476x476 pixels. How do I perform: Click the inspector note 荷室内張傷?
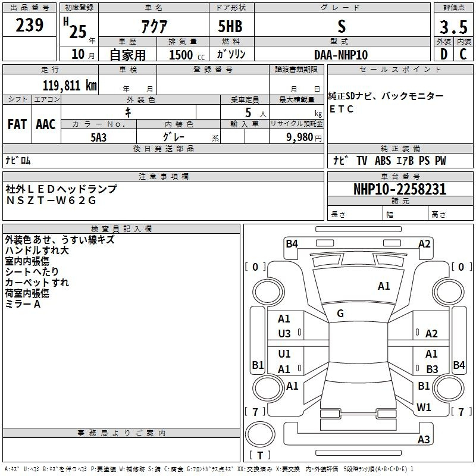(x=27, y=293)
